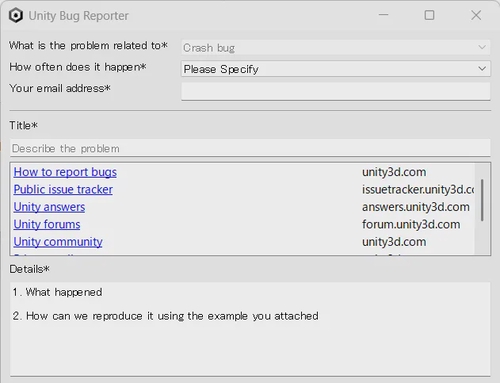Click the line '2. How can we reproduce it'

[166, 316]
